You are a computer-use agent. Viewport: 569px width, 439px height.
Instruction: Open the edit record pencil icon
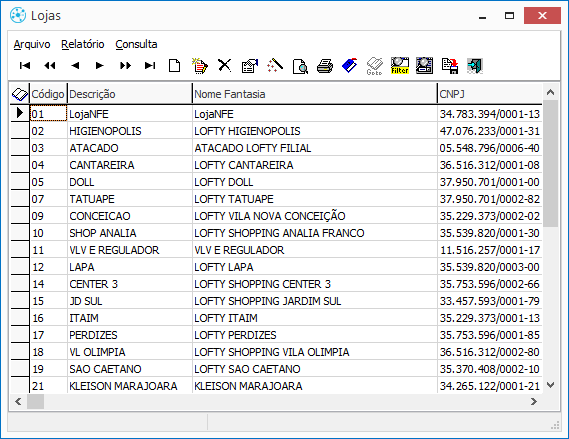point(200,66)
